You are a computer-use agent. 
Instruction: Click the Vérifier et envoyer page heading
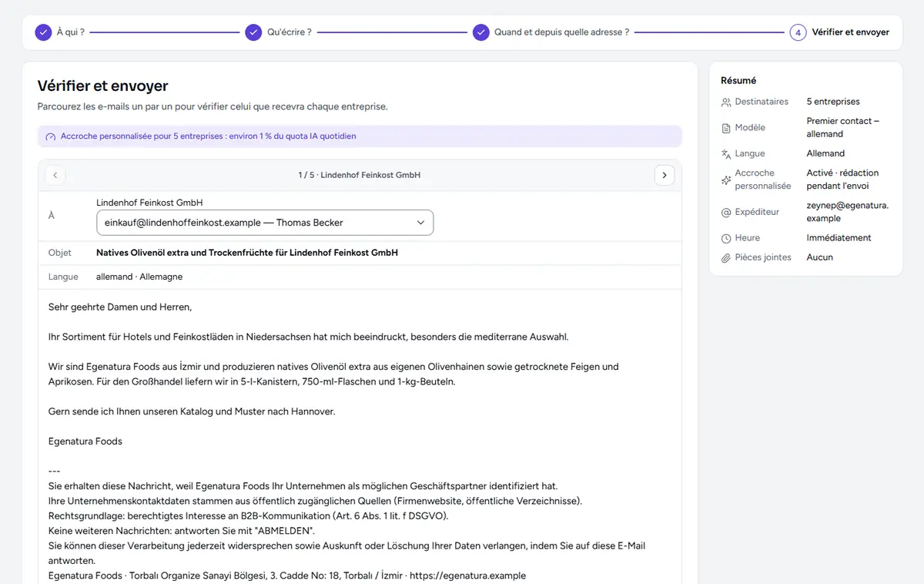click(102, 86)
